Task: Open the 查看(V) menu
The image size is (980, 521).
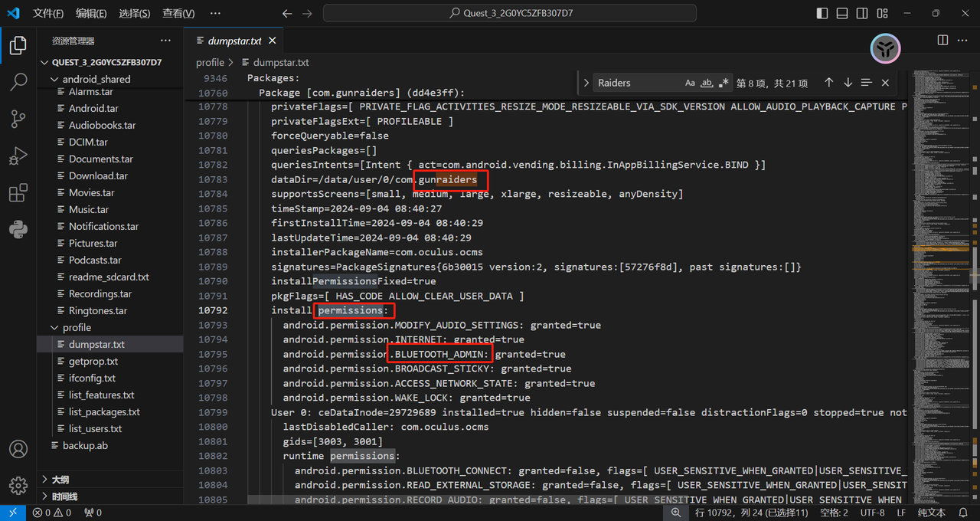Action: pyautogui.click(x=178, y=14)
